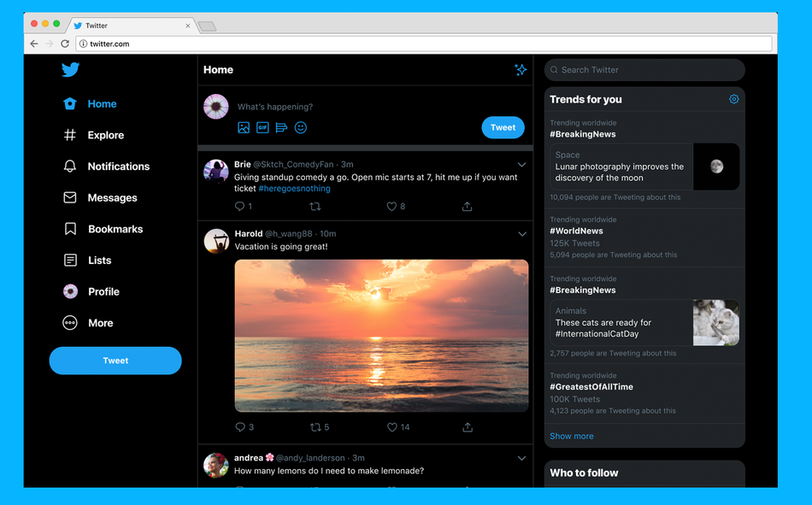Viewport: 812px width, 505px height.
Task: Click the blue Tweet button
Action: (115, 361)
